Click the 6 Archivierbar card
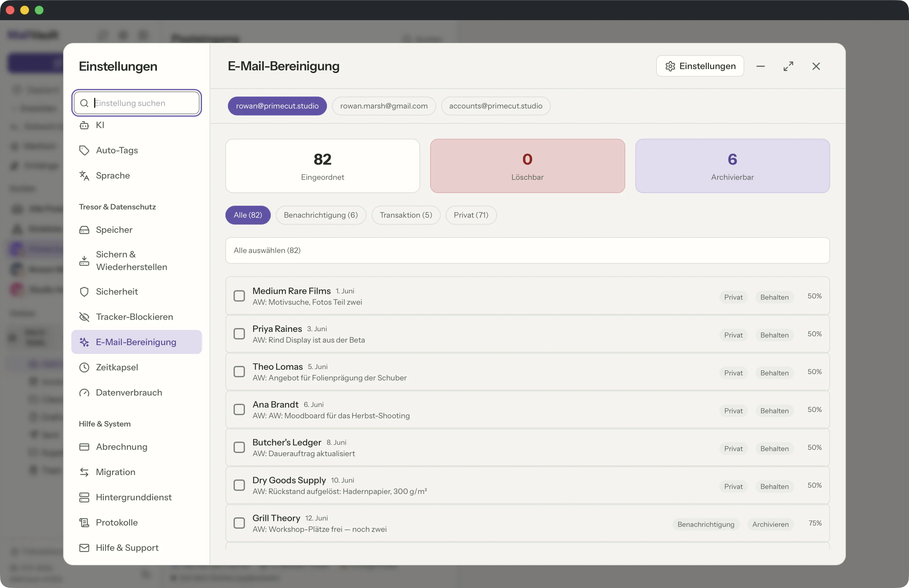Viewport: 909px width, 588px height. click(x=733, y=166)
